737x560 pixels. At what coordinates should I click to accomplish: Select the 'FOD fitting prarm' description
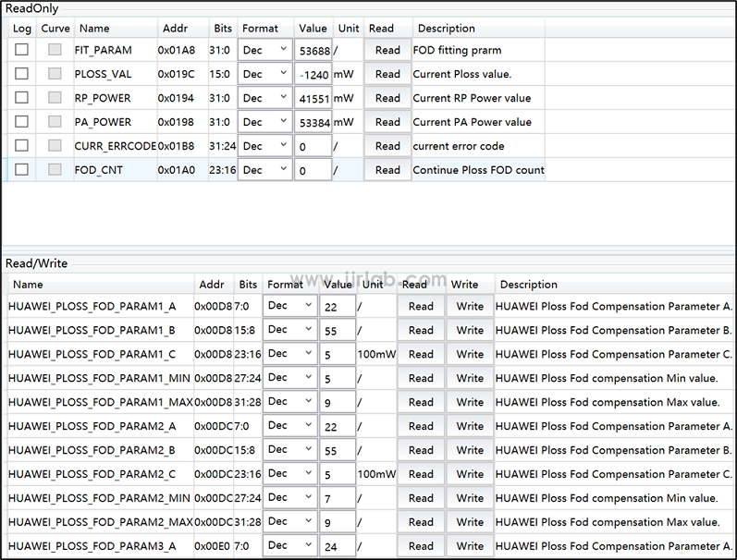(x=457, y=50)
